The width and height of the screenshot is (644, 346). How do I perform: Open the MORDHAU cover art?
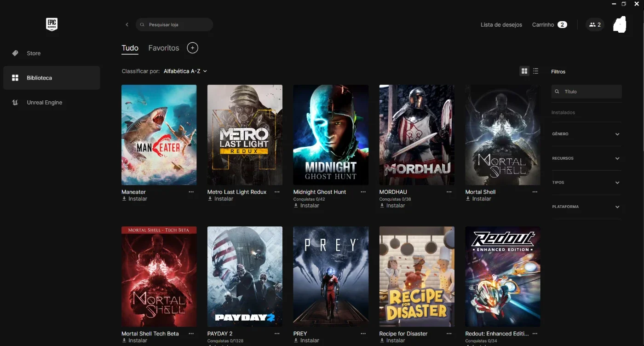(x=417, y=135)
